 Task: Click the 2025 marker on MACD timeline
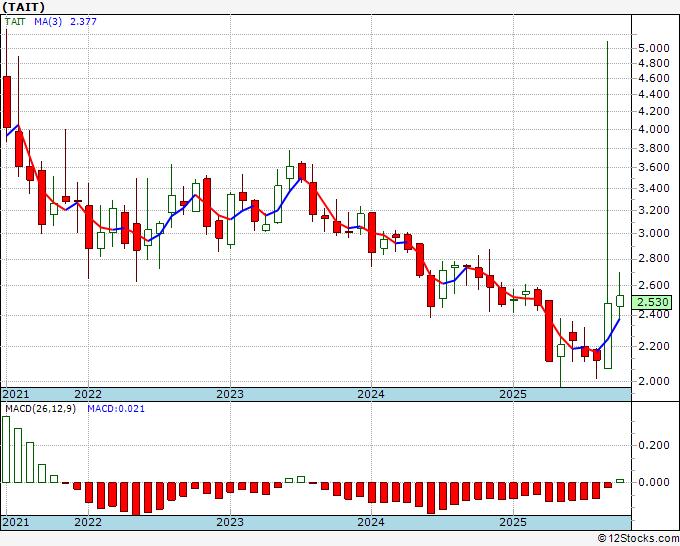513,522
